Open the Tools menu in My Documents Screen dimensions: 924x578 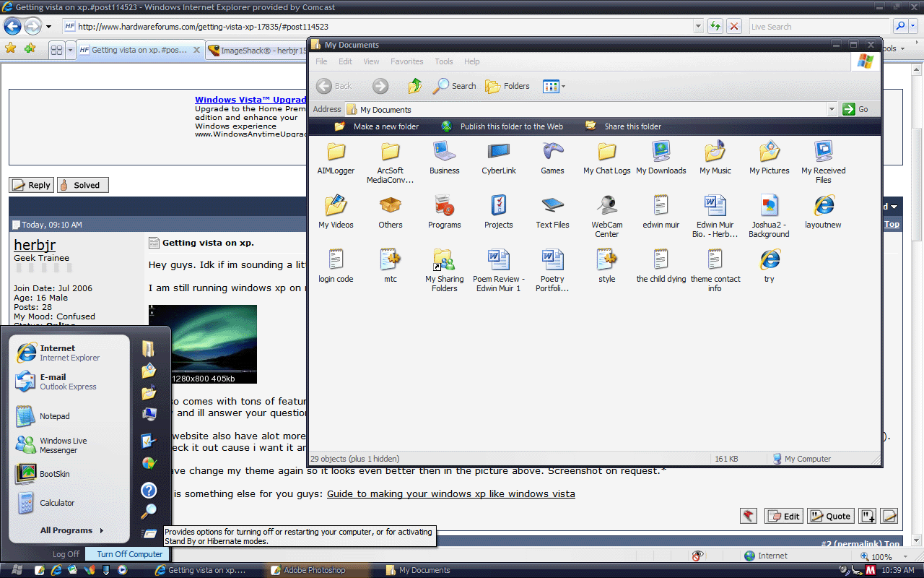point(444,61)
